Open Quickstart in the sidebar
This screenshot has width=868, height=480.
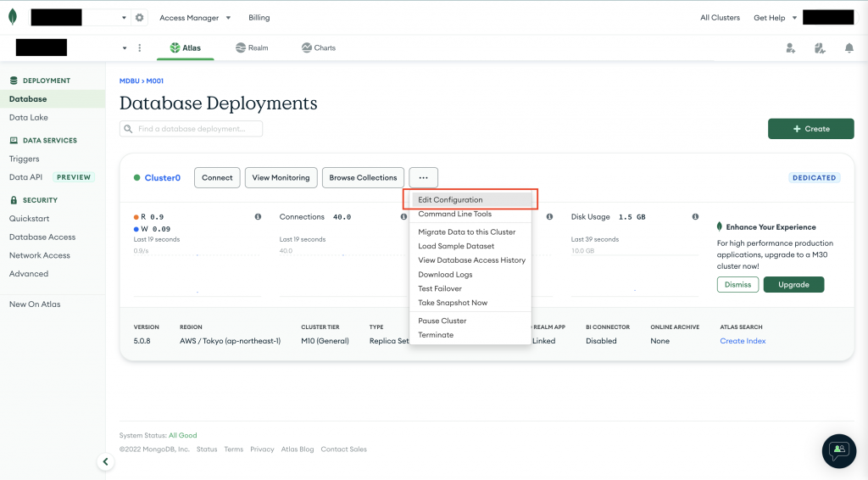point(30,219)
